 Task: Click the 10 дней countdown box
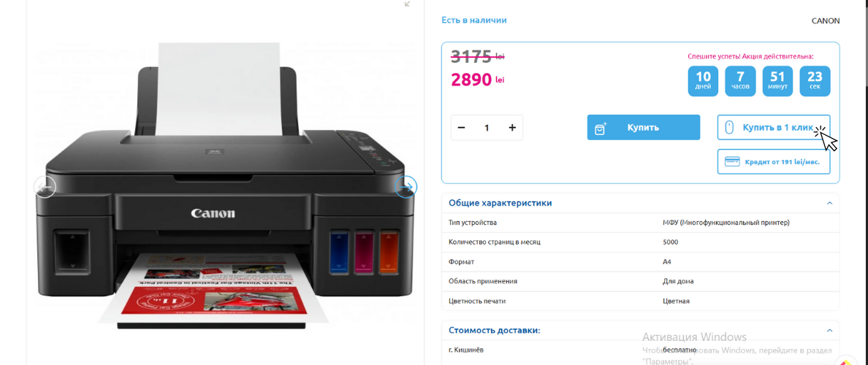pyautogui.click(x=703, y=81)
